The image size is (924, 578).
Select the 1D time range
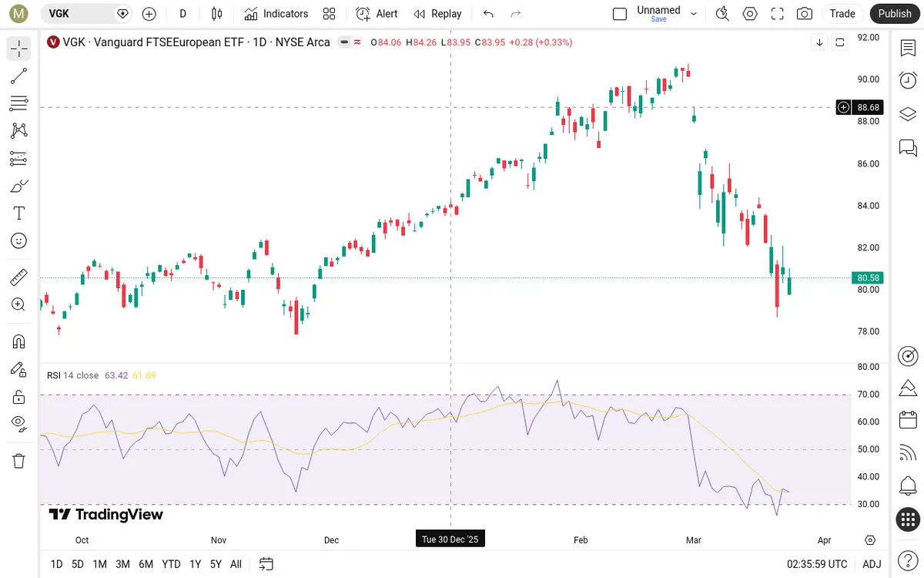click(x=56, y=564)
